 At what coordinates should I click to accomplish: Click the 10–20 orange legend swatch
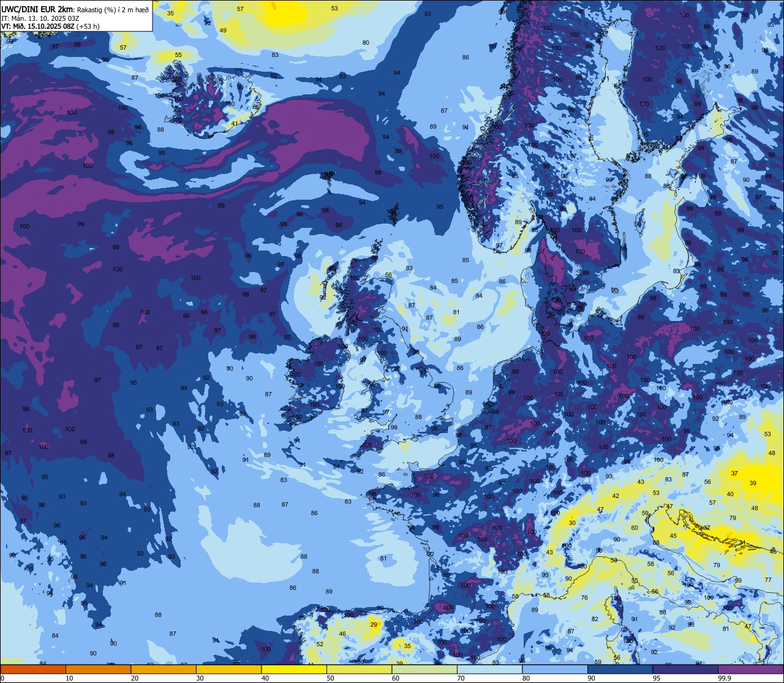(98, 669)
